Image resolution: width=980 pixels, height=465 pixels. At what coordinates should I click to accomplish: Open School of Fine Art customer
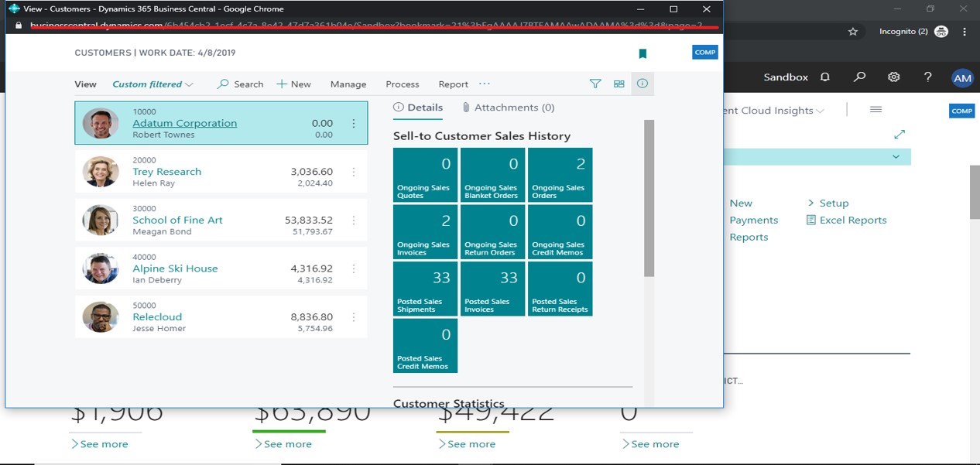[177, 220]
